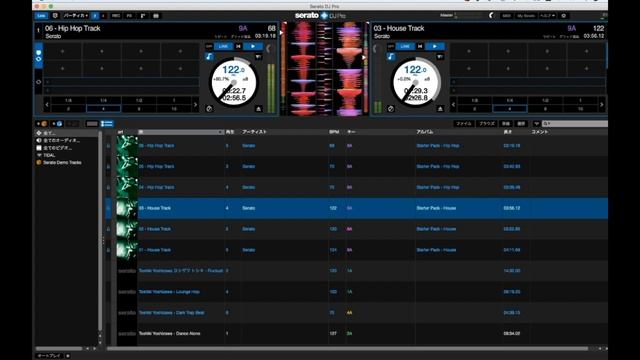Open the 準備 panel tab

point(506,123)
